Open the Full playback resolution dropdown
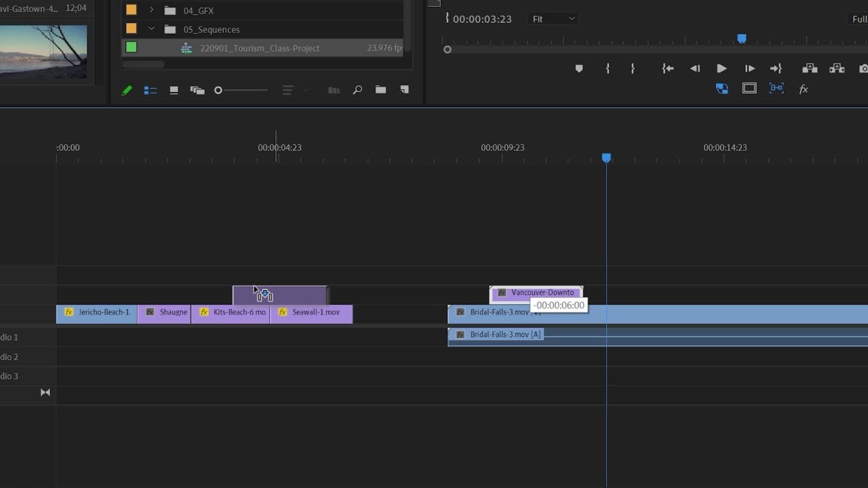The image size is (868, 488). 859,19
